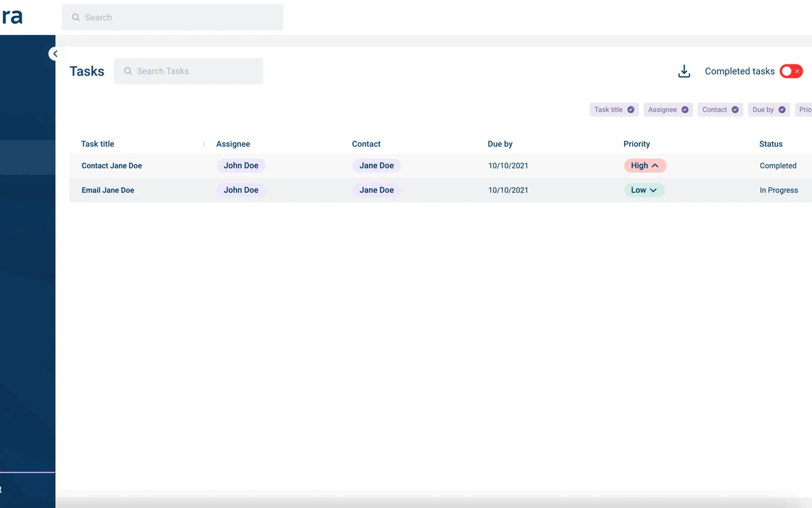Sort by the Contact column header
Screen dimensions: 812x508
pyautogui.click(x=366, y=144)
